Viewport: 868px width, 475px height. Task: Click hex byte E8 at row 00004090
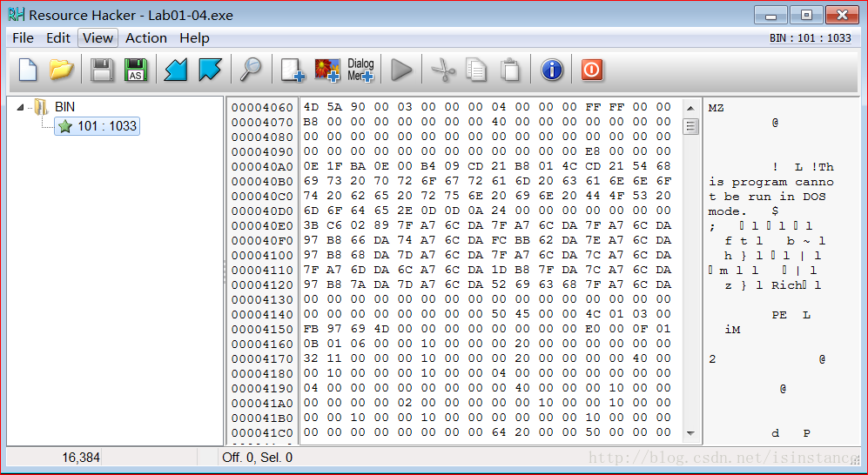pos(593,151)
